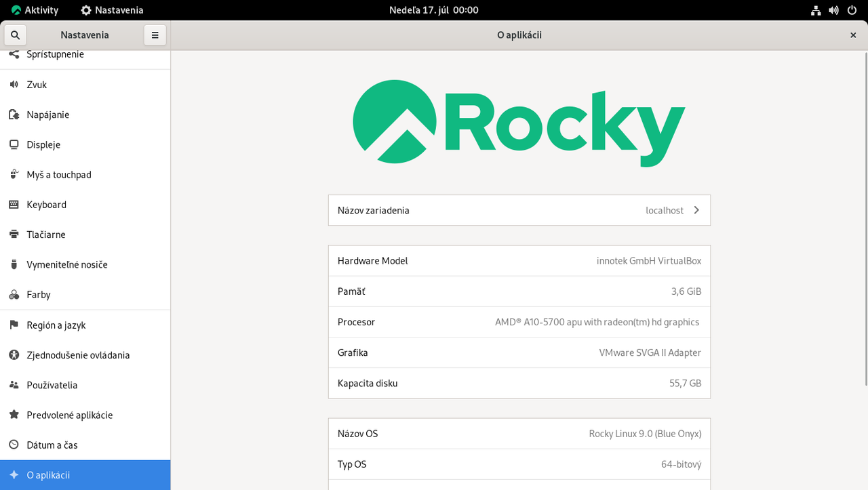Open Dátum a čas settings
This screenshot has height=490, width=868.
coord(85,445)
